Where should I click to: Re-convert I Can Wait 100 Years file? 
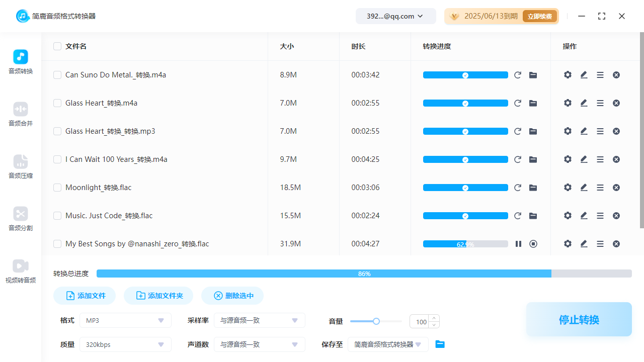518,159
